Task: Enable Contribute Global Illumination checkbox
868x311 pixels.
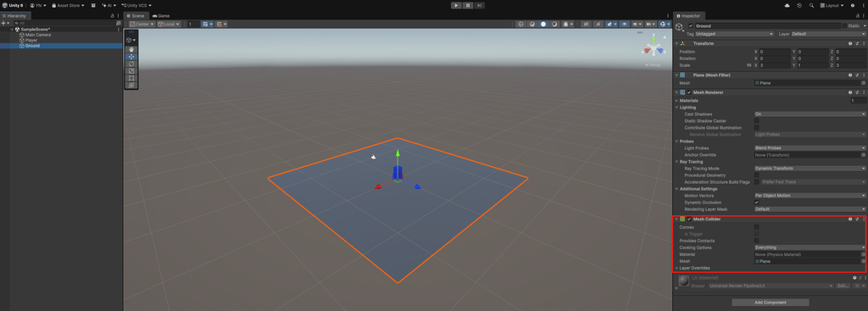Action: (x=757, y=127)
